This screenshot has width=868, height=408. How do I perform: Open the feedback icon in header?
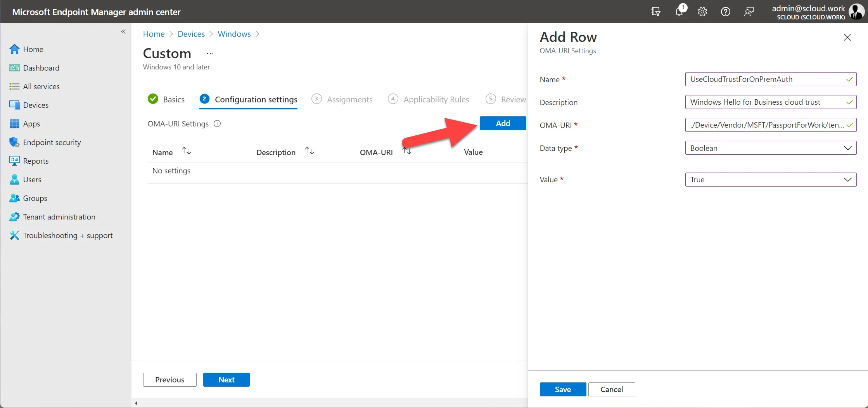coord(749,12)
